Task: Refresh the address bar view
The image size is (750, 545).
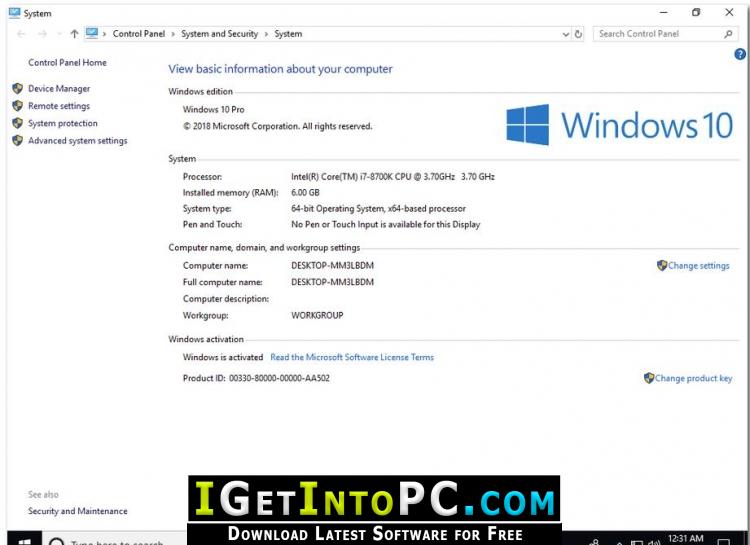Action: (578, 34)
